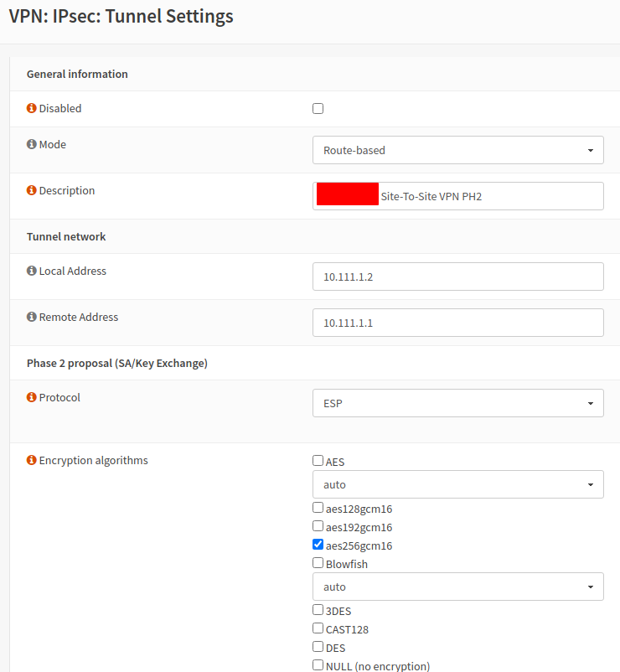Click the Tunnel network section header

66,236
